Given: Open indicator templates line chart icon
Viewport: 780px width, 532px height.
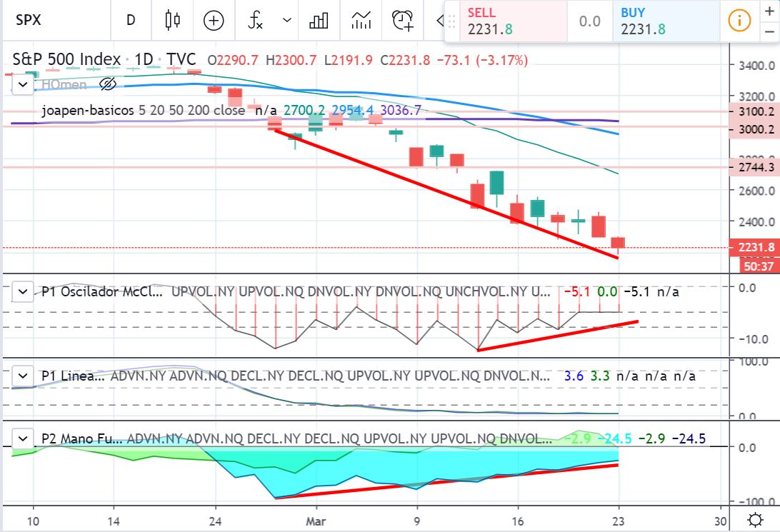Looking at the screenshot, I should click(361, 21).
